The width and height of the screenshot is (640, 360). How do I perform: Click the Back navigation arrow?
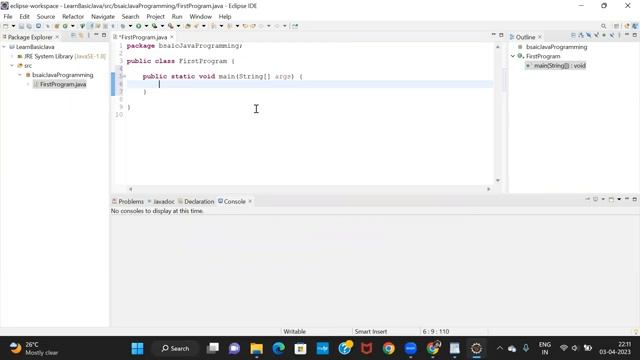(261, 26)
